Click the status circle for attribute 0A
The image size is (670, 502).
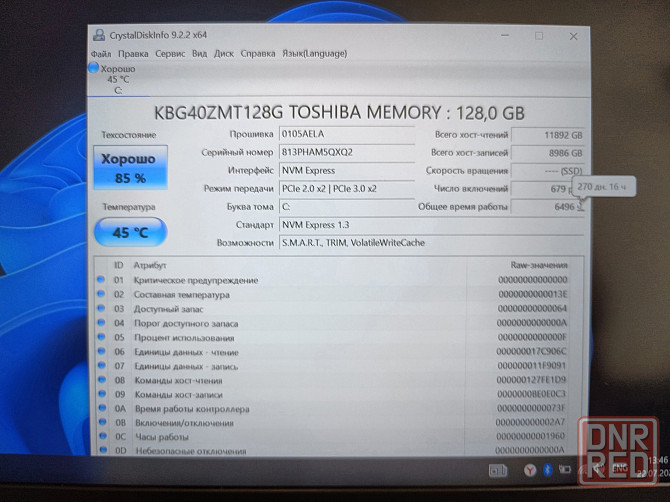coord(103,408)
